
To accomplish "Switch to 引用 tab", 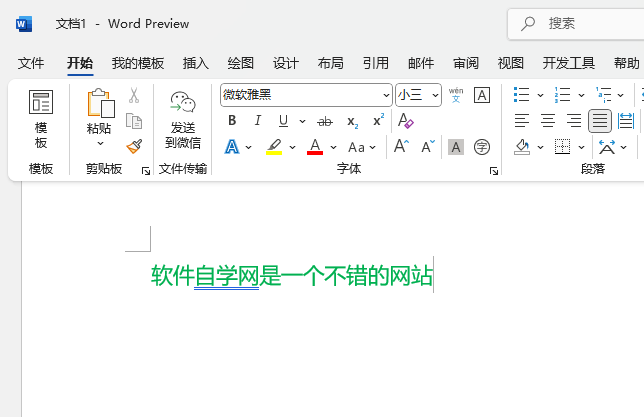I will coord(375,63).
